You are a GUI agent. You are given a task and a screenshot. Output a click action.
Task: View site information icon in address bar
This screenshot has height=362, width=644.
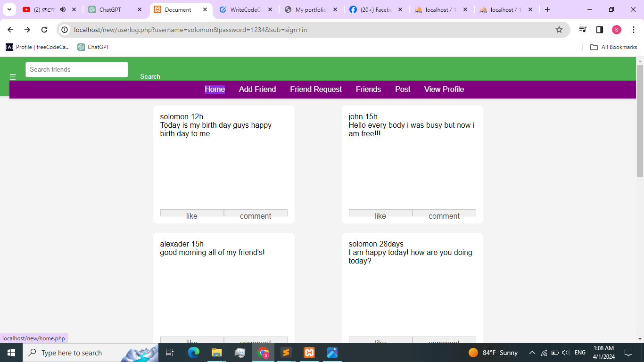pos(65,30)
